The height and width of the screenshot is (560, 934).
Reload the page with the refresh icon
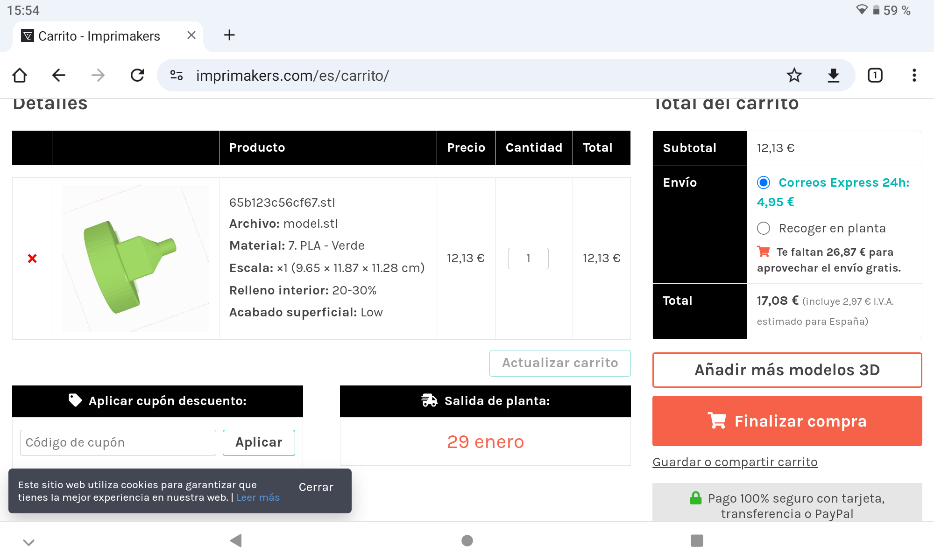pyautogui.click(x=137, y=75)
